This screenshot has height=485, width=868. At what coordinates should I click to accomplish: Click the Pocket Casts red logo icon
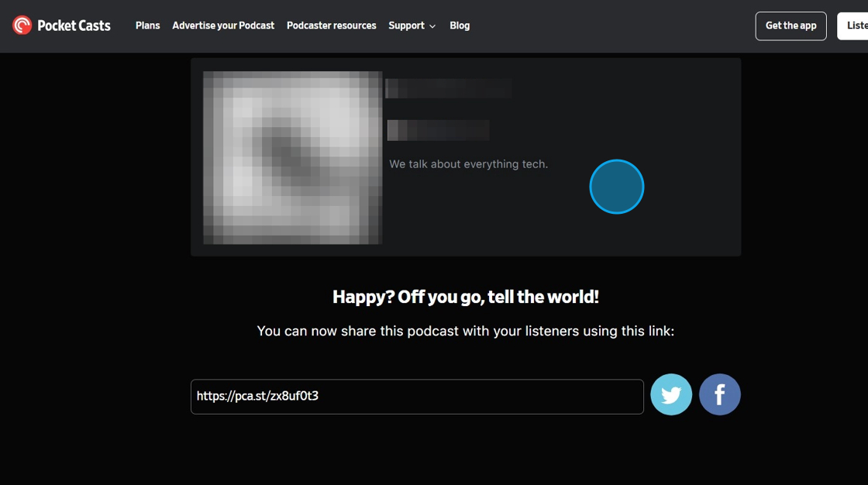[x=22, y=25]
